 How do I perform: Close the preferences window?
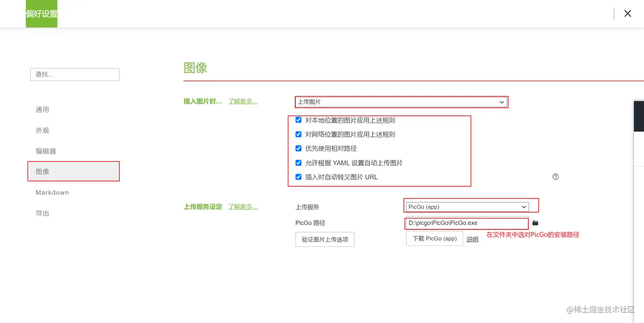627,14
